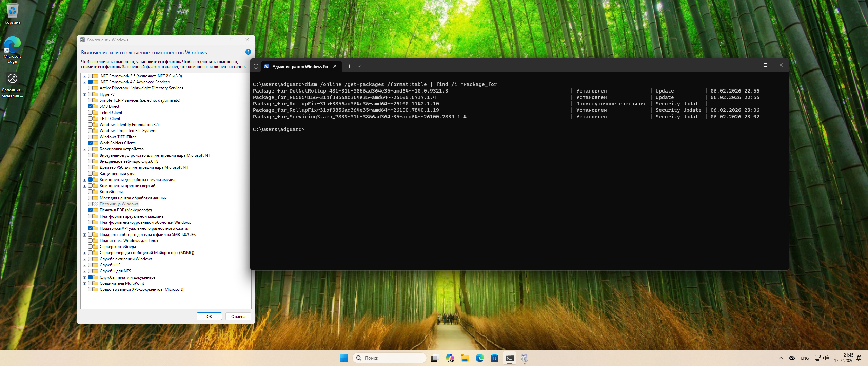Check Telnet Client checkbox

point(91,113)
